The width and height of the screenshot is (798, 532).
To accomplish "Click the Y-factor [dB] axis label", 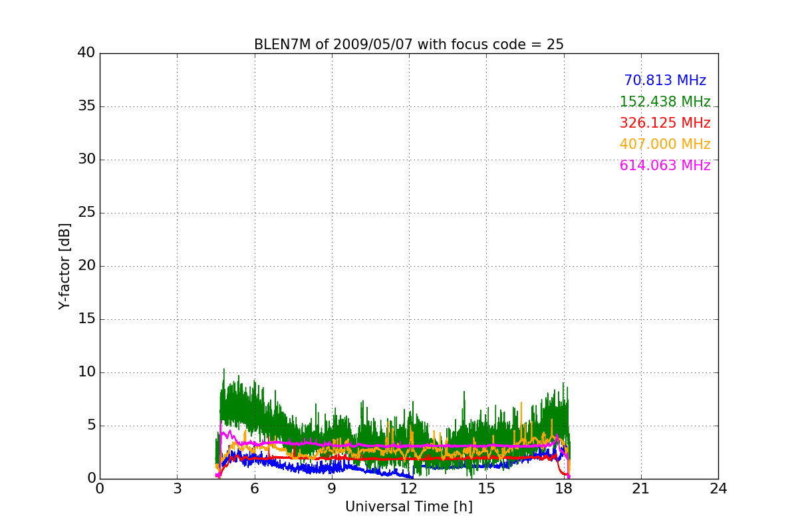I will 65,266.
